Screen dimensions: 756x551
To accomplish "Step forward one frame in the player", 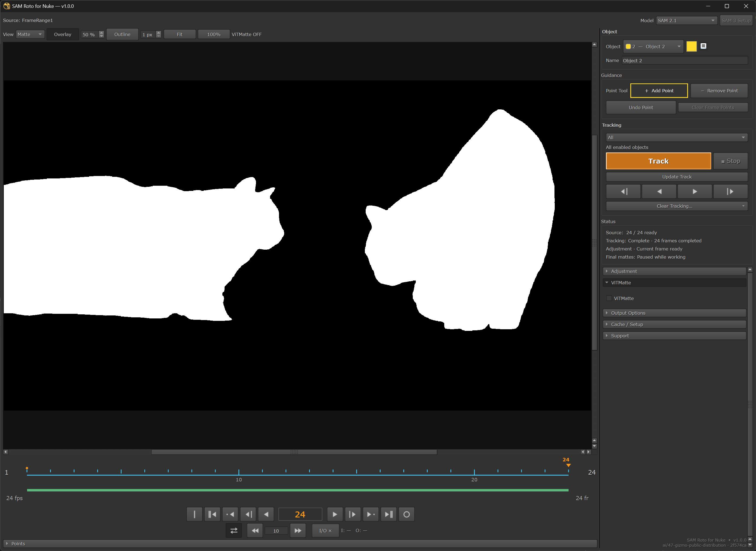I will pos(353,514).
